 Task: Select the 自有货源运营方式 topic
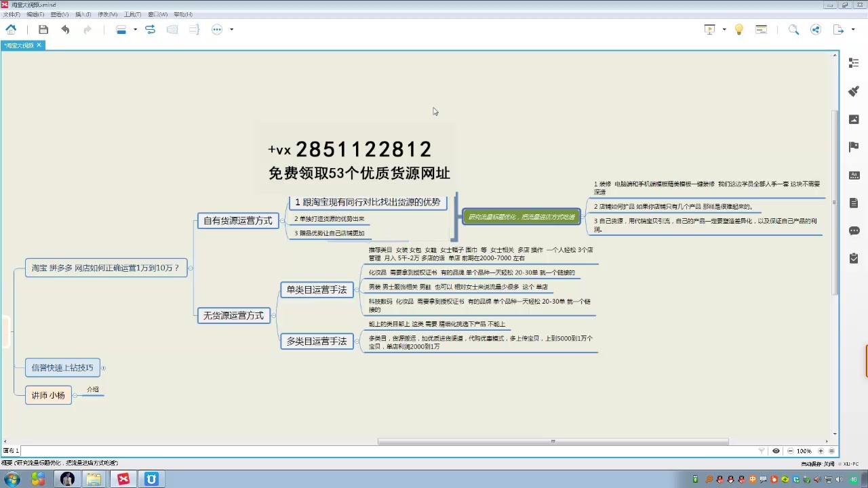(238, 220)
